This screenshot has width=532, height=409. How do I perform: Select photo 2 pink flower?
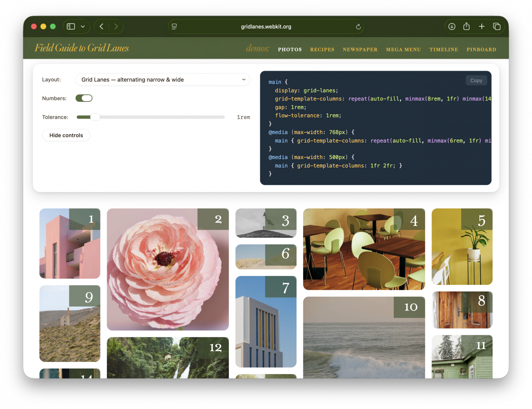click(168, 269)
